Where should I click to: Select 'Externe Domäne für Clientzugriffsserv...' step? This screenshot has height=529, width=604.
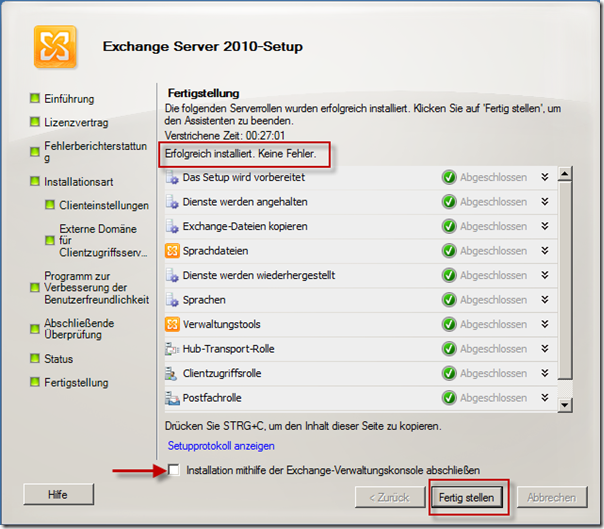103,240
